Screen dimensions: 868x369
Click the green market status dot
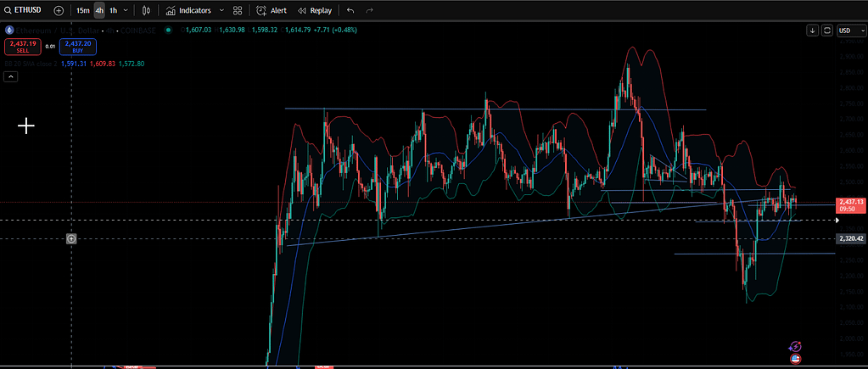click(x=168, y=30)
